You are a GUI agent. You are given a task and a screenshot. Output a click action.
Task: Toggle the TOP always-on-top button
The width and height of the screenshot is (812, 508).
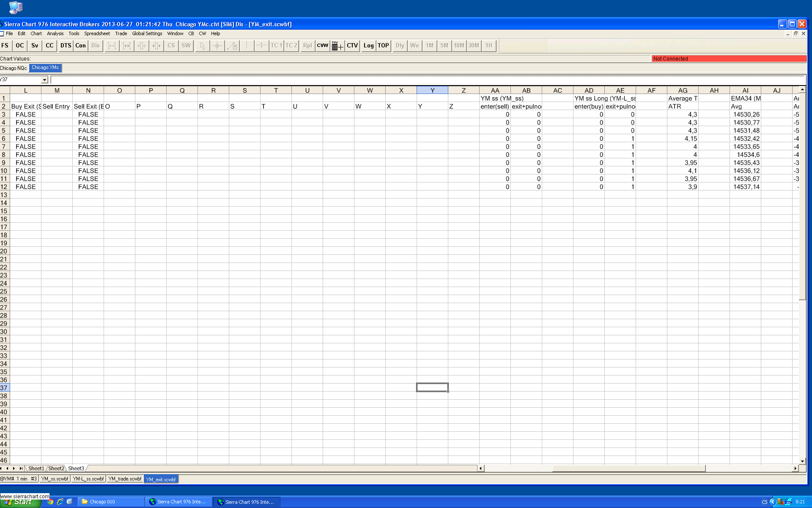click(x=383, y=46)
